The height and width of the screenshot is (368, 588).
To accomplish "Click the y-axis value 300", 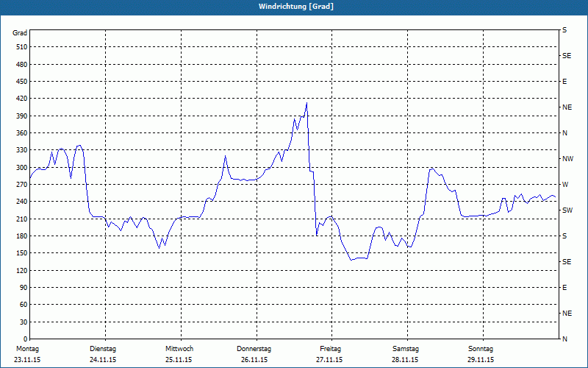I will 22,168.
